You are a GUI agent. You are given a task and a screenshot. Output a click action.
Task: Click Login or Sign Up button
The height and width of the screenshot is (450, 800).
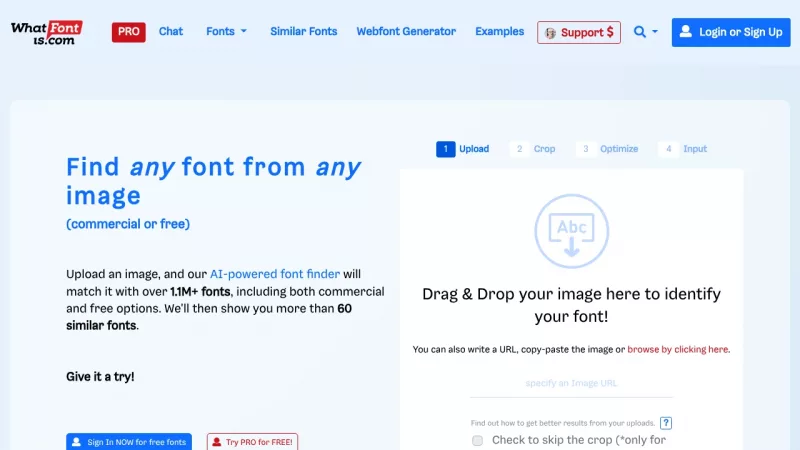pos(731,32)
